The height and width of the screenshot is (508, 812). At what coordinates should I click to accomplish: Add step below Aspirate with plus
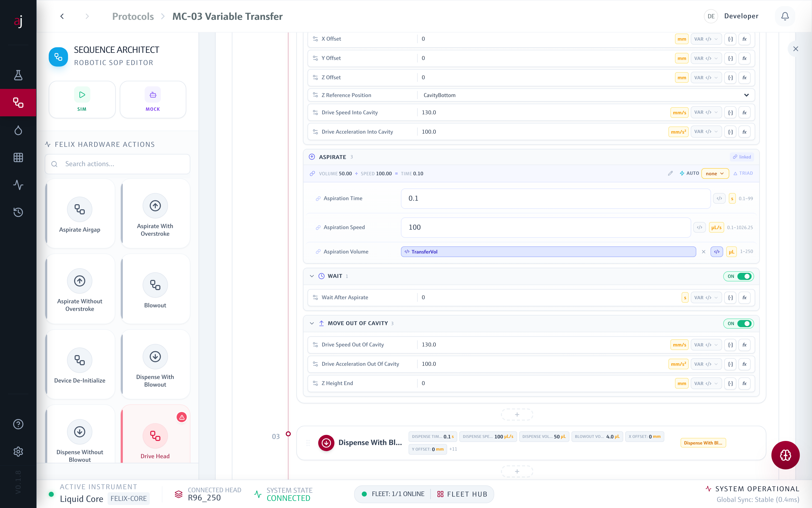coord(517,415)
